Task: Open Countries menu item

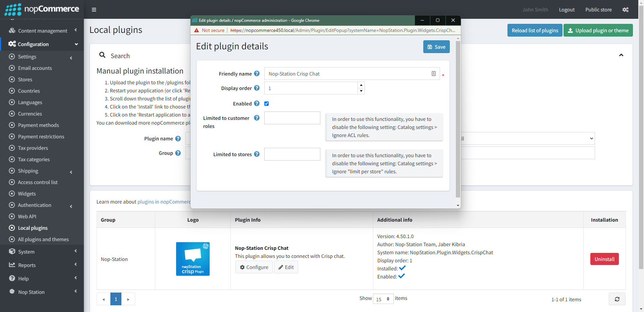Action: tap(29, 91)
